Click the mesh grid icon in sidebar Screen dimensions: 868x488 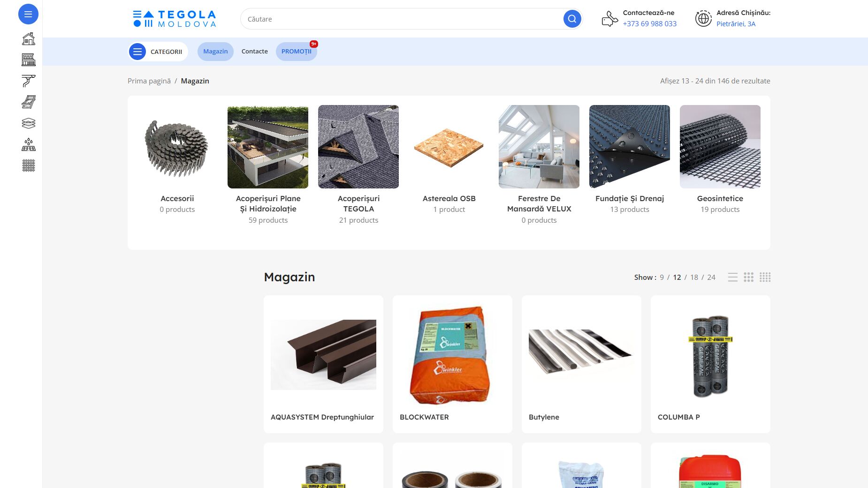[29, 165]
